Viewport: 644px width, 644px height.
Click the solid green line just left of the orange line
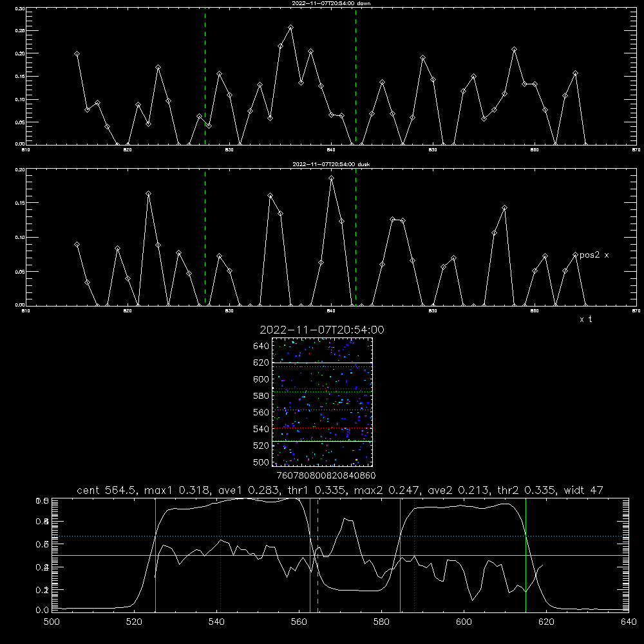pos(310,555)
